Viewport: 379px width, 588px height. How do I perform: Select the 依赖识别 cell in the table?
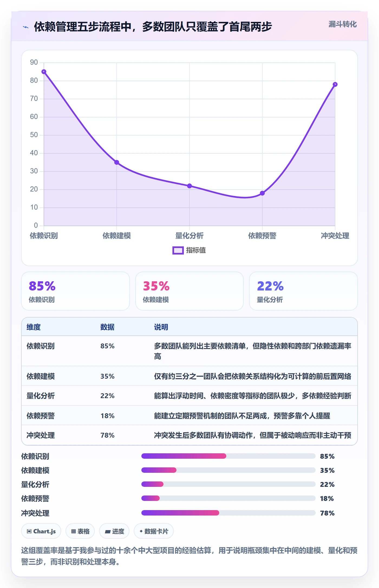click(41, 346)
